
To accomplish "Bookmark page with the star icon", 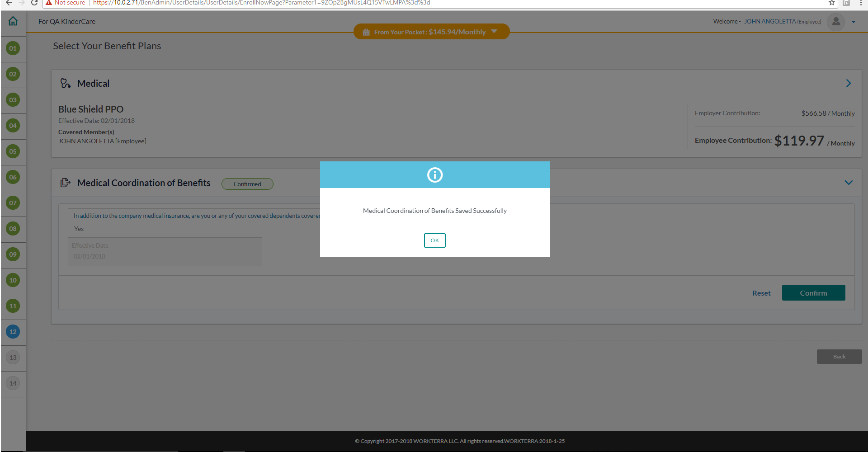I will point(831,3).
